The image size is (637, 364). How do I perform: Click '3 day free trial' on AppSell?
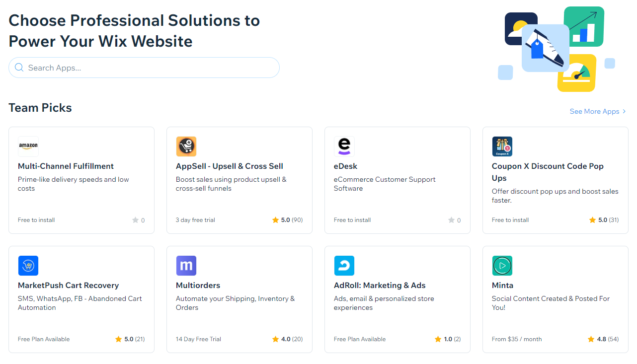195,220
